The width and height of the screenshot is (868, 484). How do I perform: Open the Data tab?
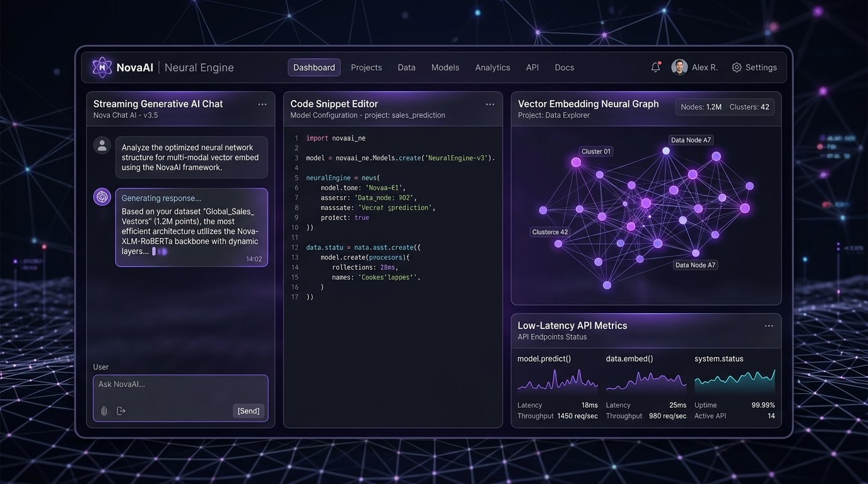407,67
